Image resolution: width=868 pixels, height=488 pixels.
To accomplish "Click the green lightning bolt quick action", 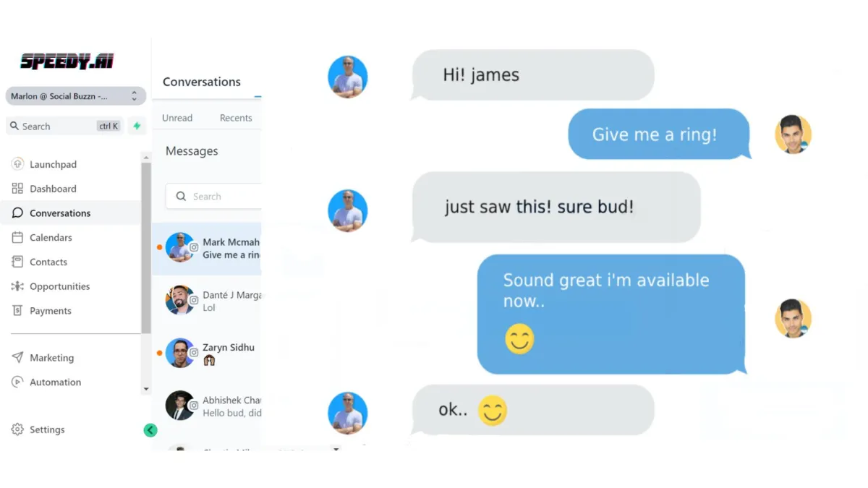I will 137,126.
